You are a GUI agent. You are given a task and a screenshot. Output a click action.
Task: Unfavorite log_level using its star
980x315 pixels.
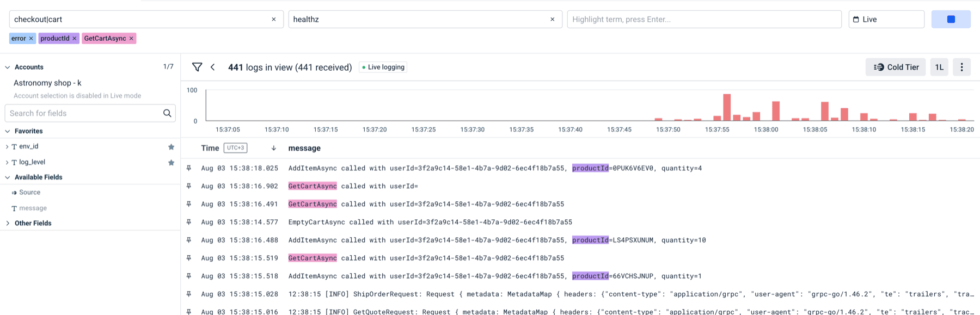[x=171, y=163]
